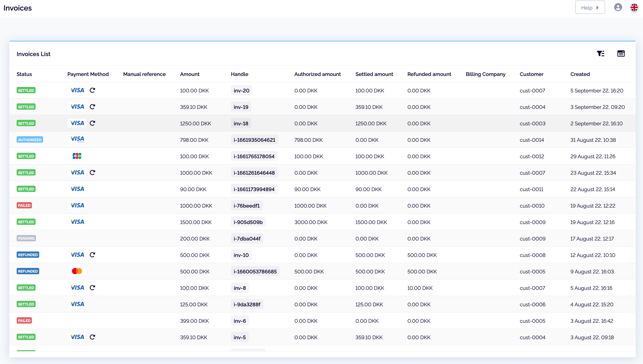Image resolution: width=643 pixels, height=364 pixels.
Task: Click the Visa icon in inv-5 row
Action: tap(77, 337)
